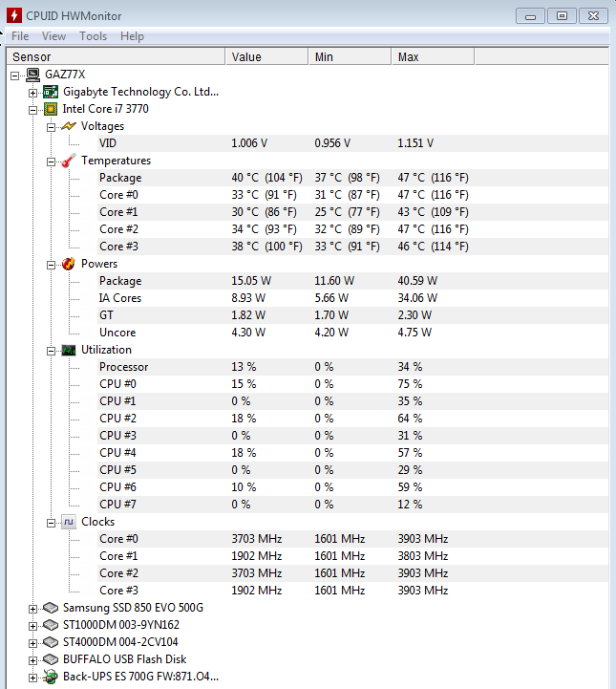This screenshot has height=689, width=616.
Task: Select the Intel Core i7 3770 label
Action: click(106, 109)
